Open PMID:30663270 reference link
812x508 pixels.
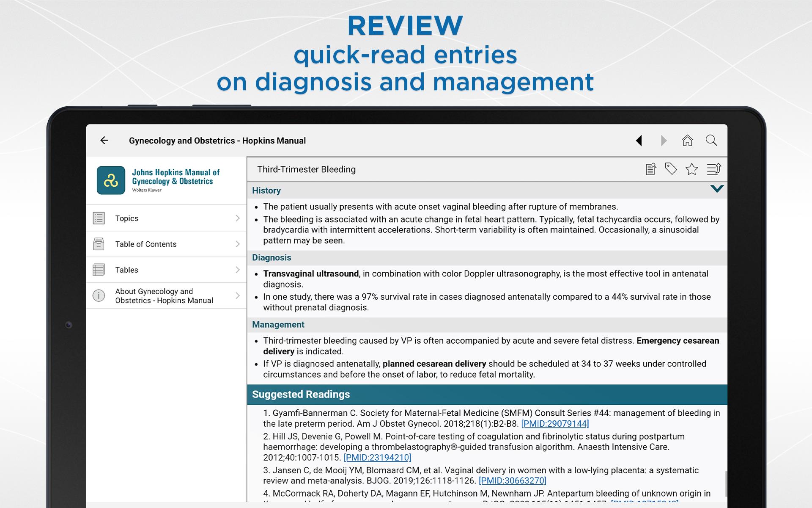tap(512, 481)
